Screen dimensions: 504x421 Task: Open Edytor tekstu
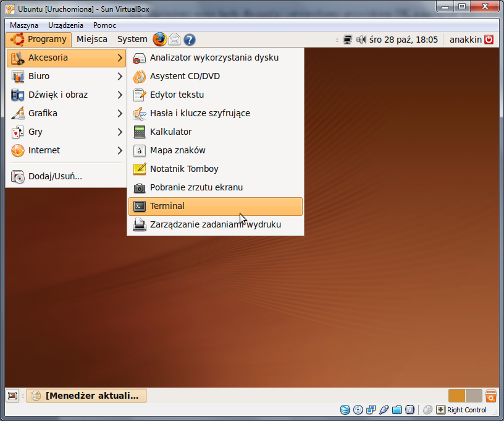[x=216, y=95]
